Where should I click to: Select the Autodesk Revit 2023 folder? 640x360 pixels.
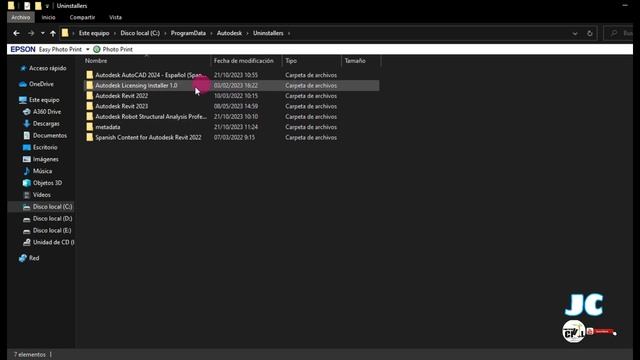coord(231,106)
